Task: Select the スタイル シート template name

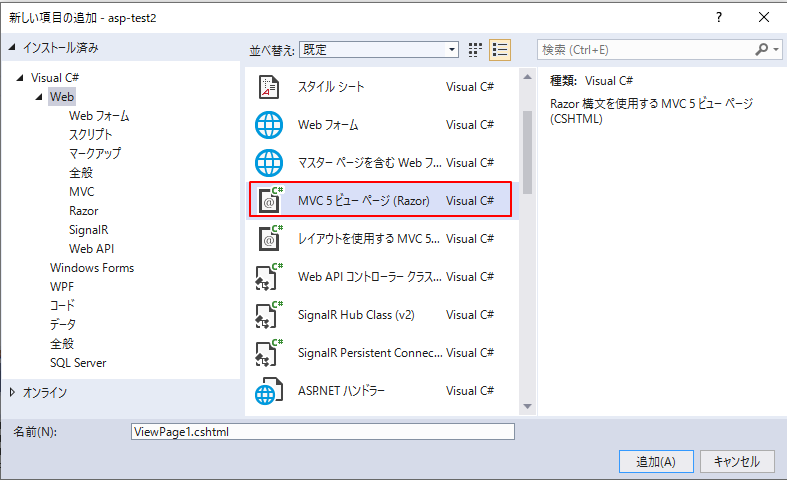Action: [x=331, y=87]
